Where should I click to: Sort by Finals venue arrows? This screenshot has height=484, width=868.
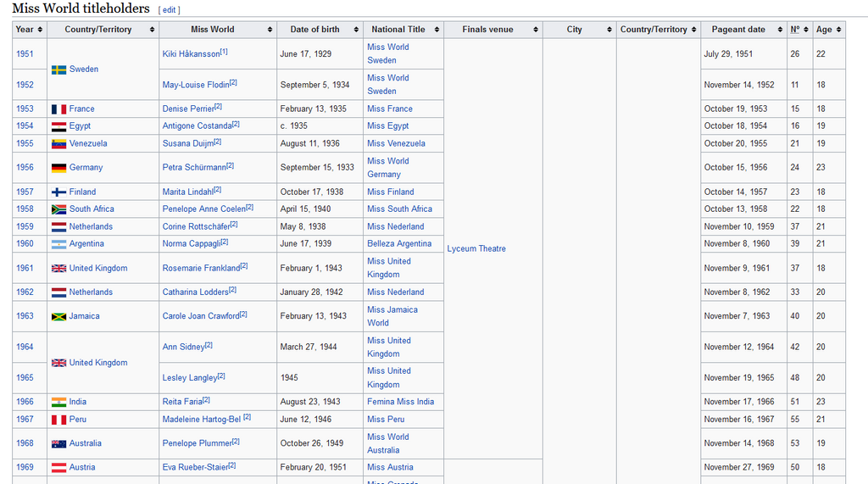tap(536, 30)
